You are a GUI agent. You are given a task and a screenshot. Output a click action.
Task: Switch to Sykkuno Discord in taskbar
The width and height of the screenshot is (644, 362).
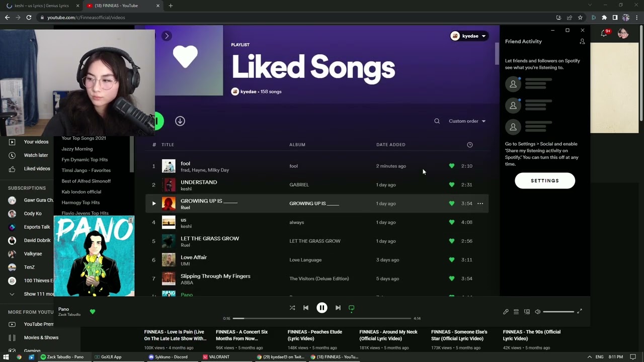[169, 357]
